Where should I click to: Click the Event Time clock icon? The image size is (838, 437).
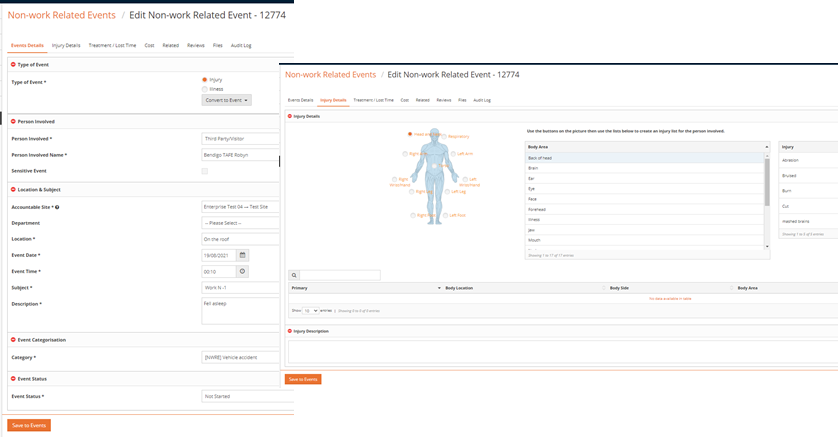pyautogui.click(x=242, y=271)
